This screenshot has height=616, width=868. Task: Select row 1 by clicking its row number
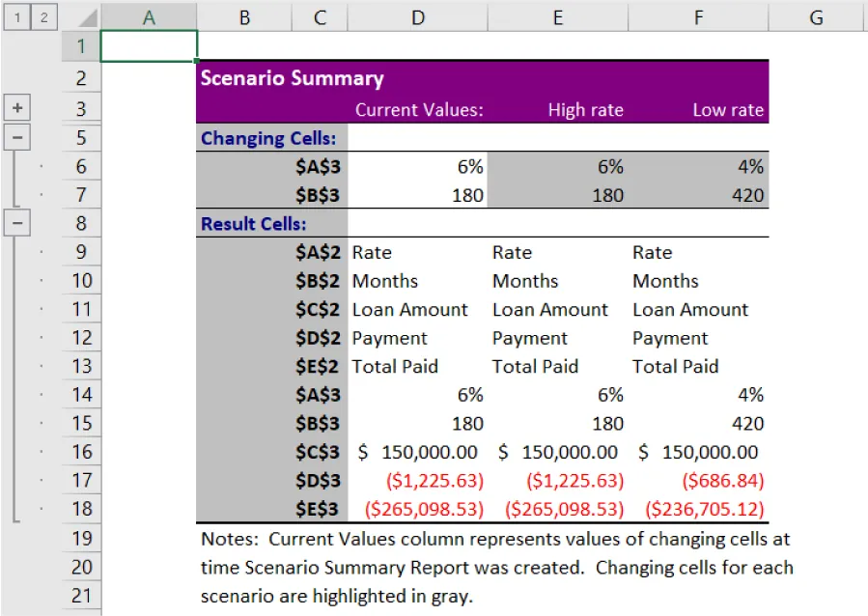pyautogui.click(x=81, y=44)
